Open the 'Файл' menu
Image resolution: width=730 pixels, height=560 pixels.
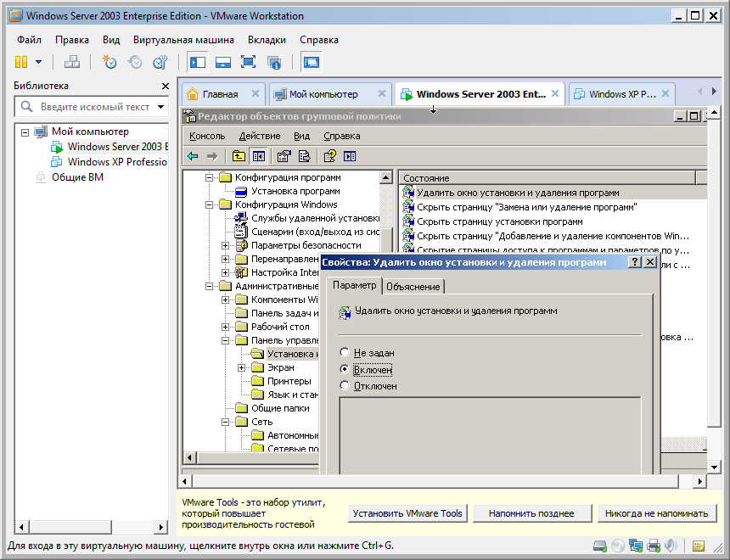click(30, 40)
